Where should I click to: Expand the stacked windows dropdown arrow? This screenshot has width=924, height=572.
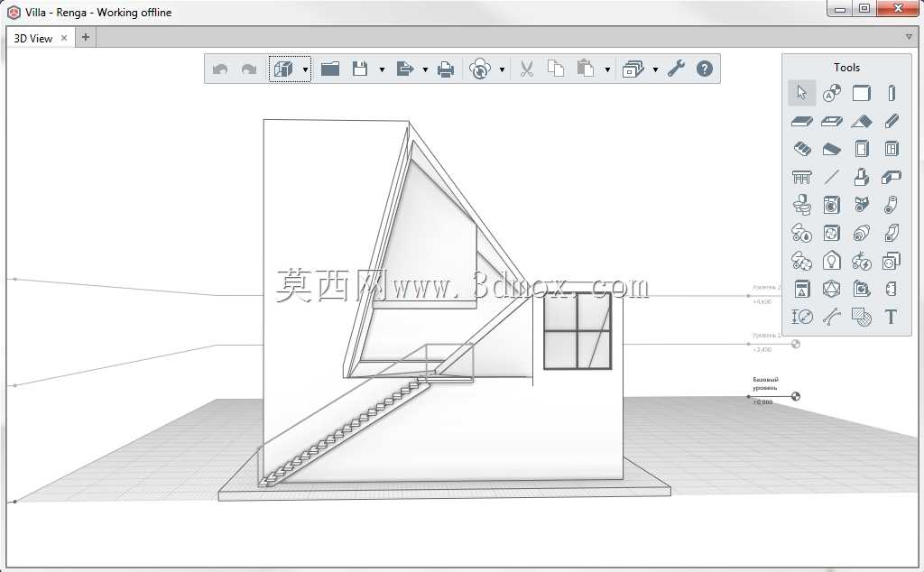tap(655, 69)
